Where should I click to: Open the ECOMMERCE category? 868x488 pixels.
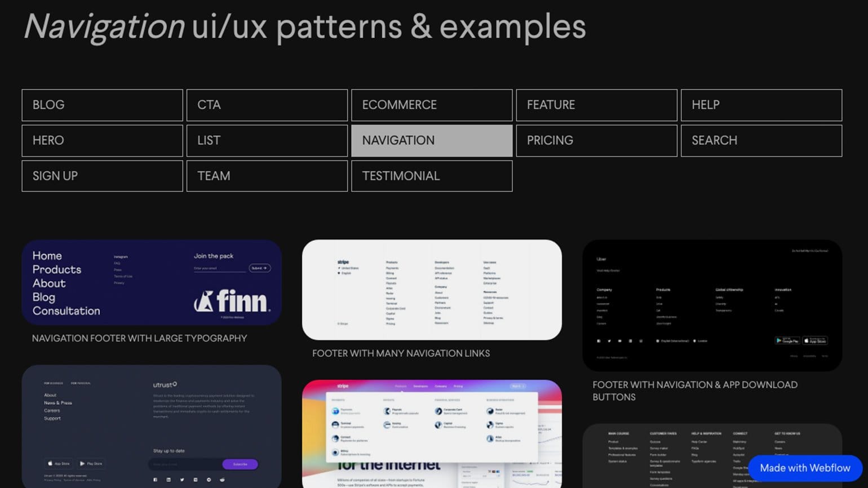(x=432, y=105)
